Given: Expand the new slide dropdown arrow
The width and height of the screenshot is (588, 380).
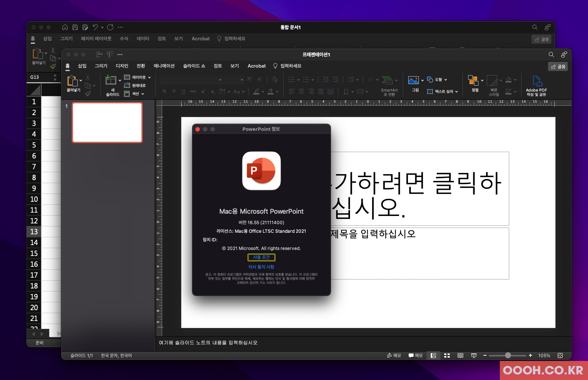Looking at the screenshot, I should point(120,80).
